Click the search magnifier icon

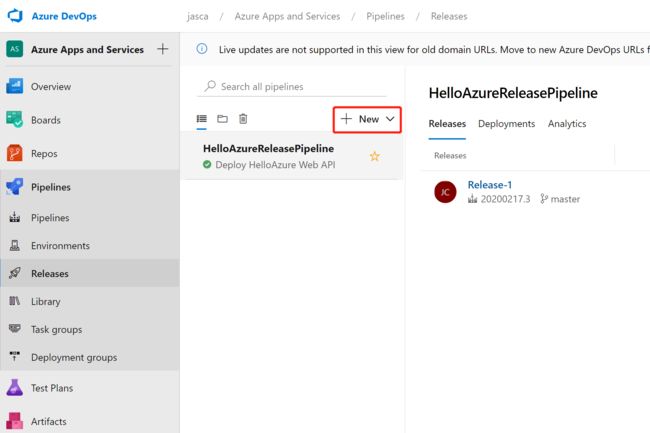click(x=210, y=86)
